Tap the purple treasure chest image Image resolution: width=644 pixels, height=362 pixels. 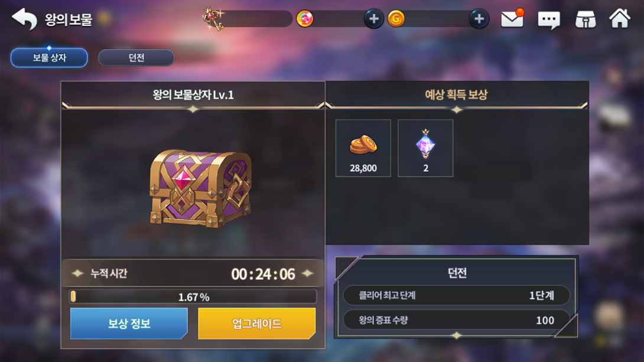click(x=201, y=188)
